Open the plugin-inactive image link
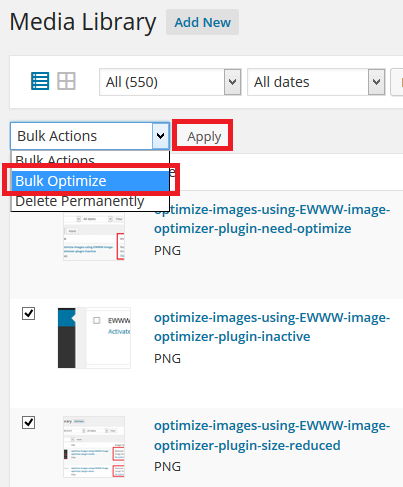Screen dimensions: 403x487 (272, 327)
